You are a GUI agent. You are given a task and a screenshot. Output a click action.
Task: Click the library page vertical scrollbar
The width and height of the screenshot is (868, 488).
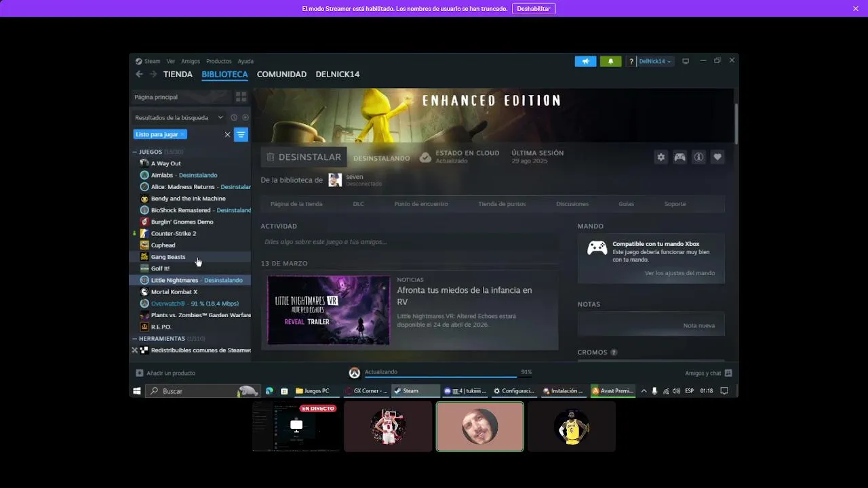tap(736, 123)
